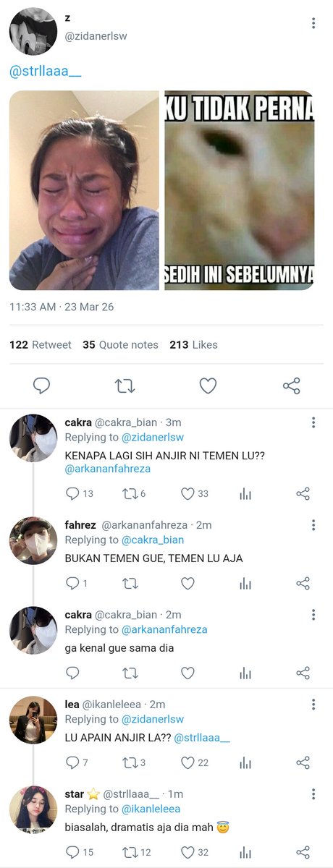Open the 122 Retweet list

click(x=41, y=345)
